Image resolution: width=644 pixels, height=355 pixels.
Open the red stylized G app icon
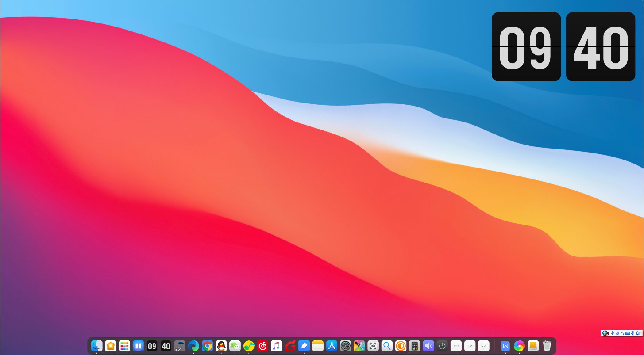[x=290, y=346]
